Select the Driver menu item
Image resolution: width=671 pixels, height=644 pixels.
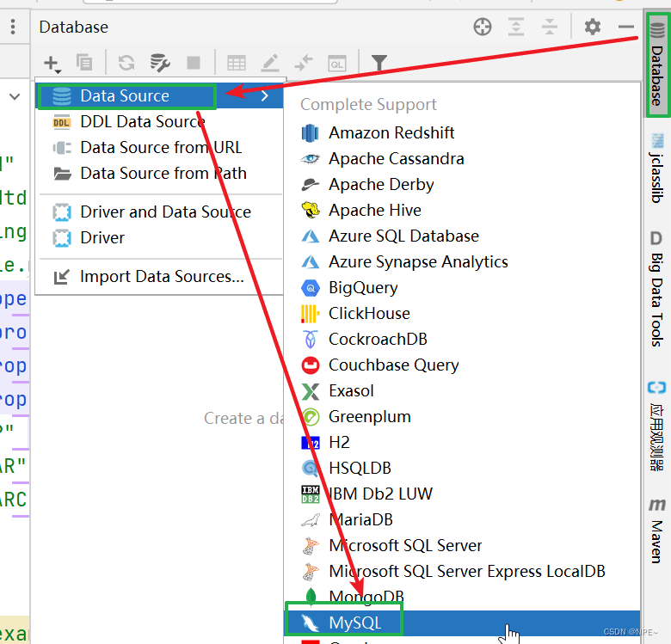(x=159, y=238)
